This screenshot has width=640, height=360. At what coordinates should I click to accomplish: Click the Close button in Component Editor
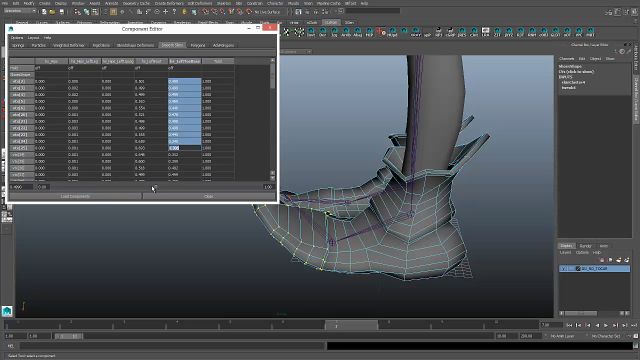[209, 196]
